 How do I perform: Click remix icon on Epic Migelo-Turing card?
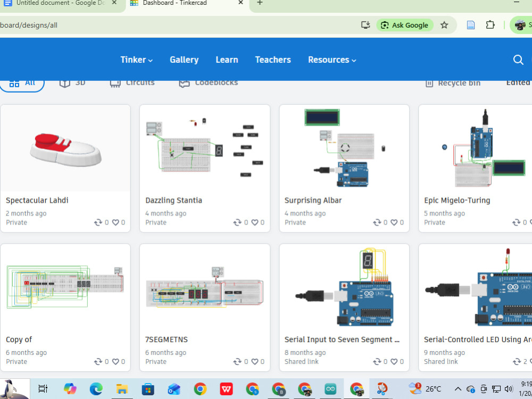pos(516,222)
